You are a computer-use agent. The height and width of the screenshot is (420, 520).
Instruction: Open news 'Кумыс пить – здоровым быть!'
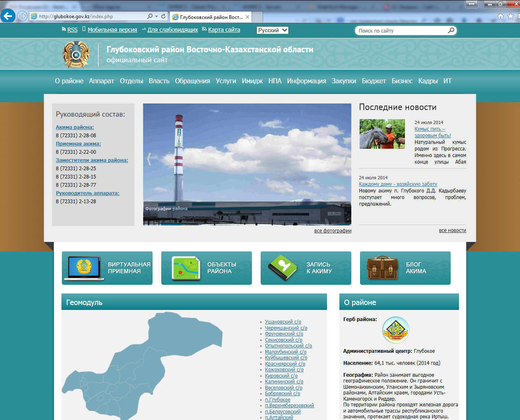433,132
